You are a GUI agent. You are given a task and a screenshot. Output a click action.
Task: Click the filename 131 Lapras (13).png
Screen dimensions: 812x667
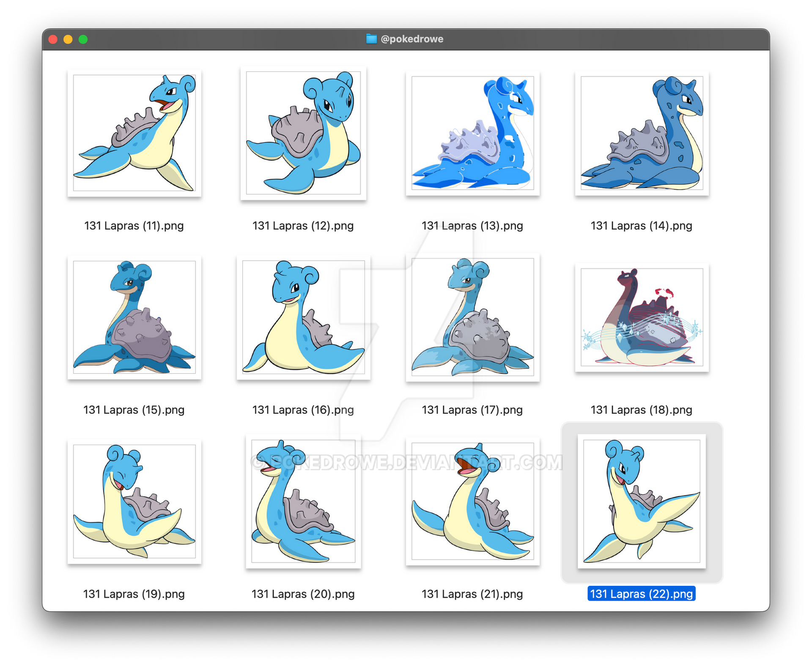[472, 226]
